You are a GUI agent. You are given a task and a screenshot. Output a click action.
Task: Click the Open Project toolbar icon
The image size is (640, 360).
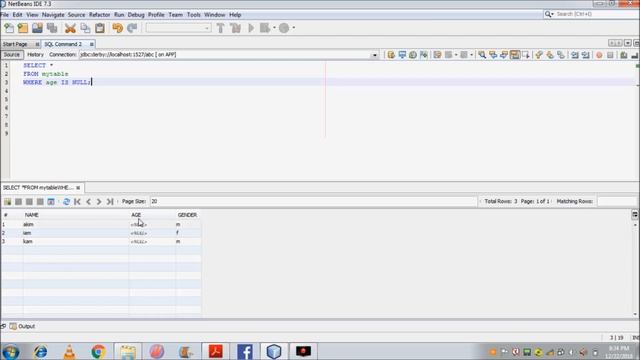[x=37, y=28]
